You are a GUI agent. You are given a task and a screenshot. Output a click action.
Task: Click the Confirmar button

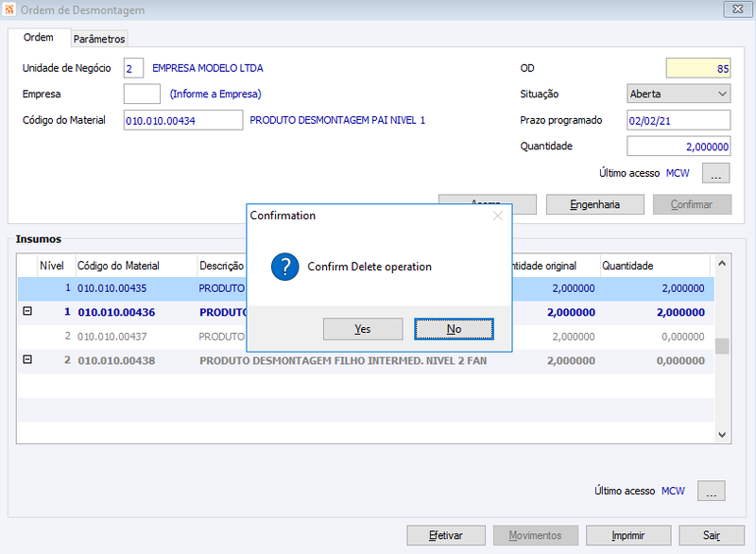tap(692, 204)
